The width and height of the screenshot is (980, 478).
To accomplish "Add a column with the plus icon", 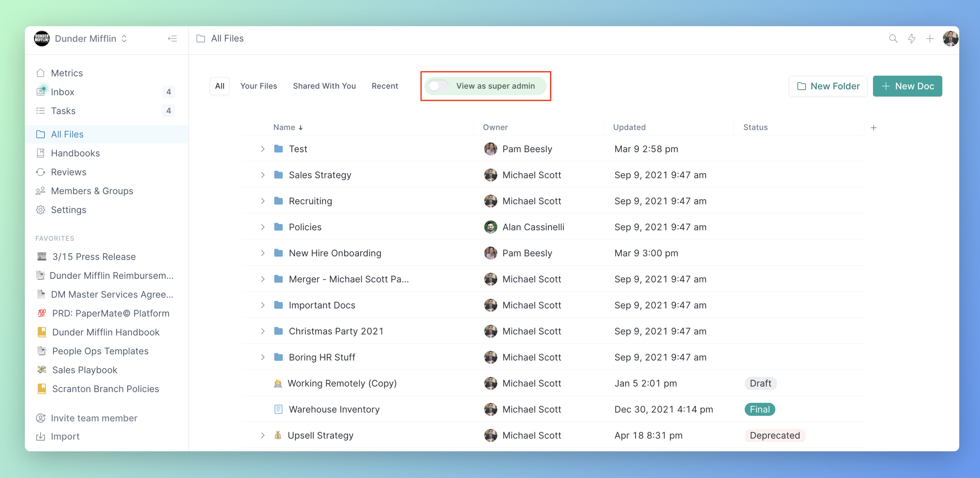I will click(873, 128).
